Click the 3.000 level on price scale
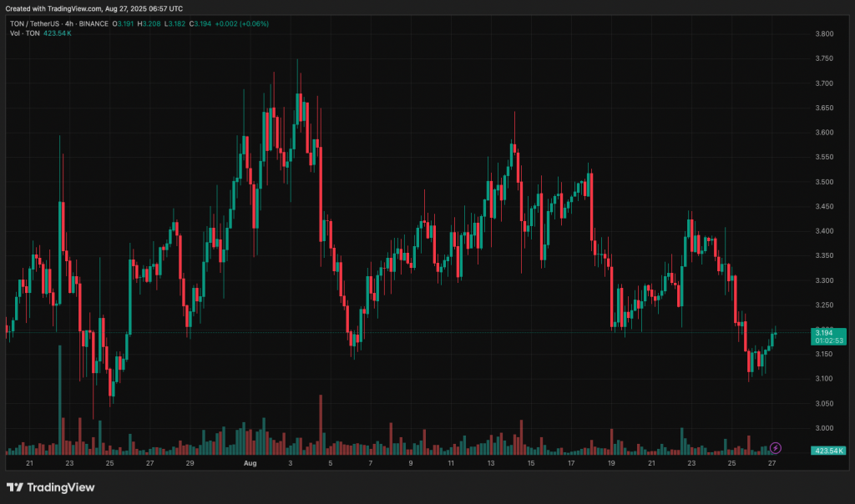The image size is (855, 504). (x=822, y=428)
